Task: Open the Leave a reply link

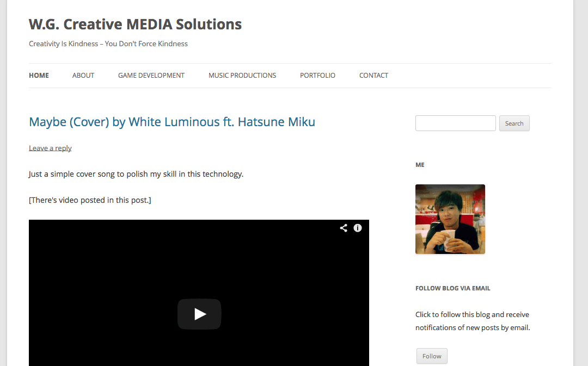Action: pyautogui.click(x=50, y=148)
